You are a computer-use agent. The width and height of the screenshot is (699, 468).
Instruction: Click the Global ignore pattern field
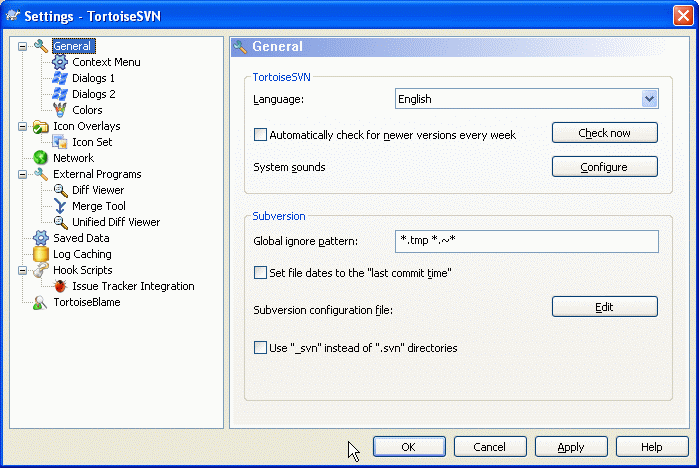coord(525,241)
